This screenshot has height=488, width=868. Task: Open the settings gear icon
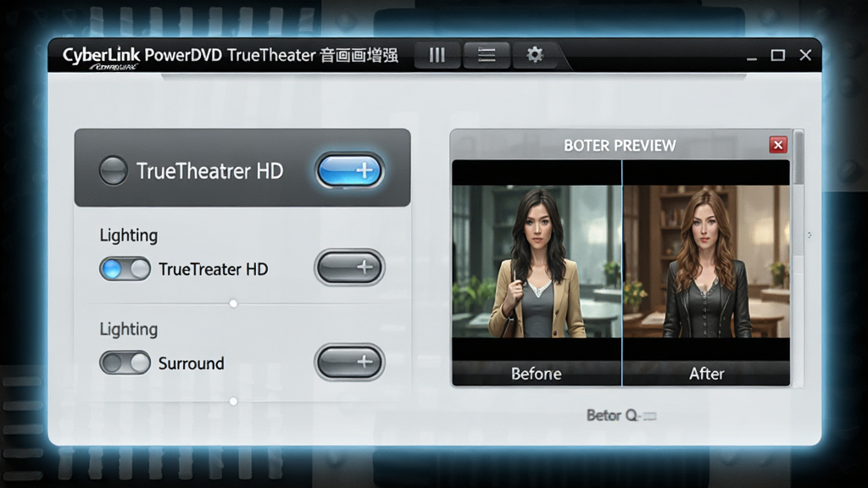click(535, 55)
